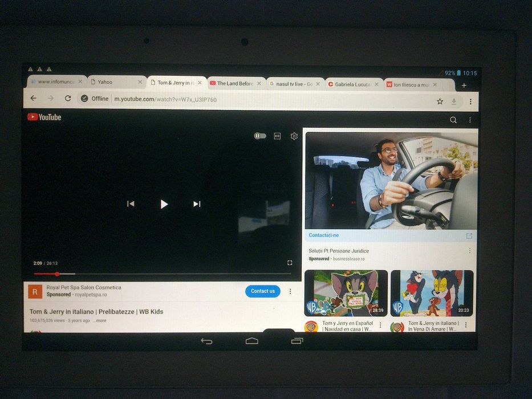The width and height of the screenshot is (532, 399).
Task: Click the browser forward arrow
Action: tap(51, 99)
